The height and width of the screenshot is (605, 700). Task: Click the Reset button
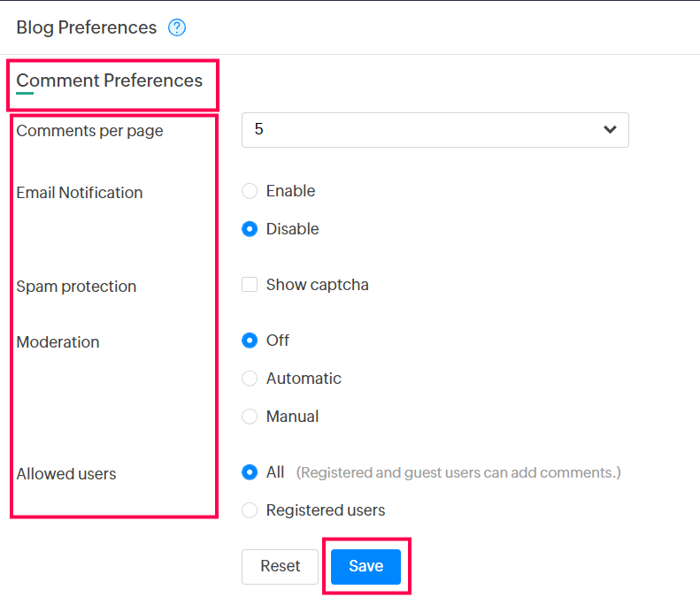280,566
